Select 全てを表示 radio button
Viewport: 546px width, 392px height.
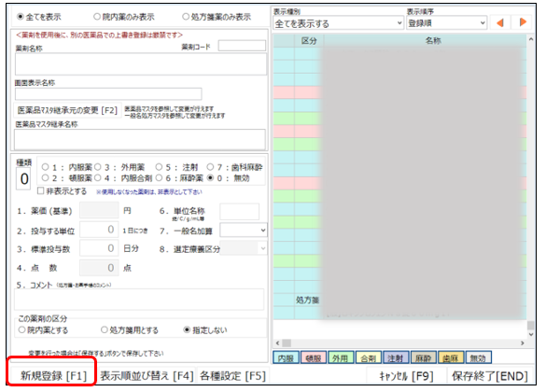click(x=21, y=17)
